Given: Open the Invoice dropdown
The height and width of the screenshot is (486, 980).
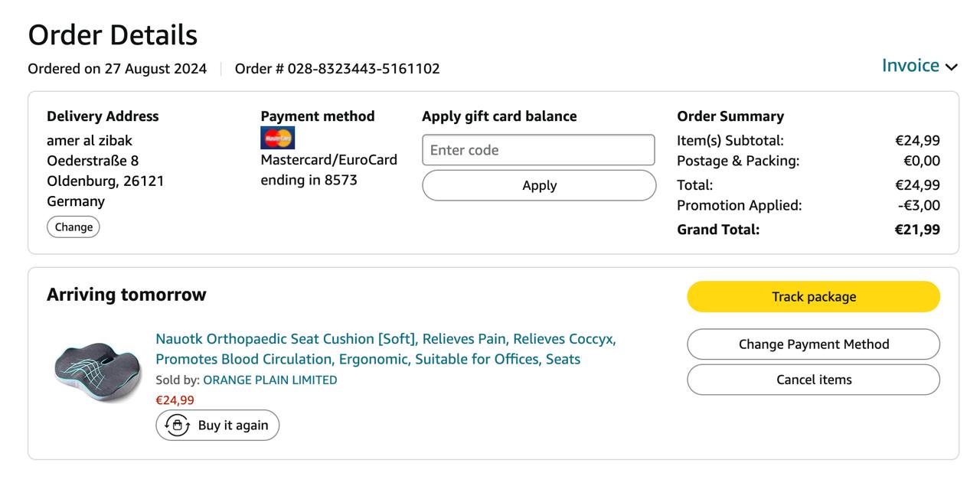Looking at the screenshot, I should [x=911, y=66].
